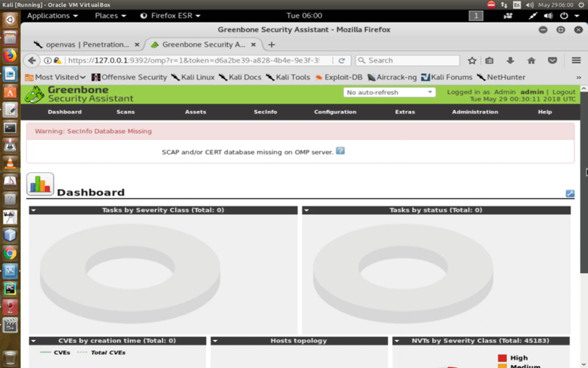This screenshot has width=588, height=368.
Task: Open the Assets menu
Action: [x=196, y=112]
